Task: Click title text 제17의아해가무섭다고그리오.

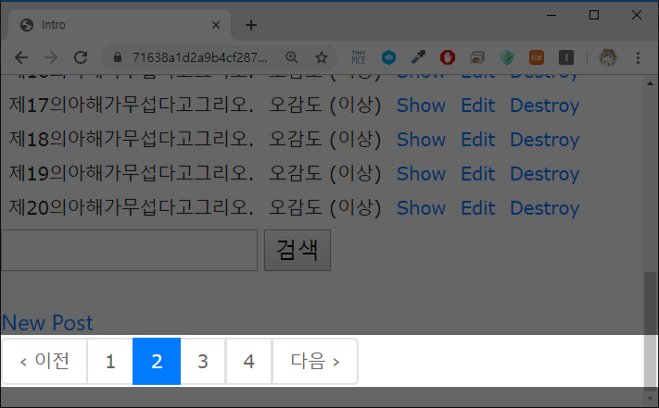Action: click(131, 105)
